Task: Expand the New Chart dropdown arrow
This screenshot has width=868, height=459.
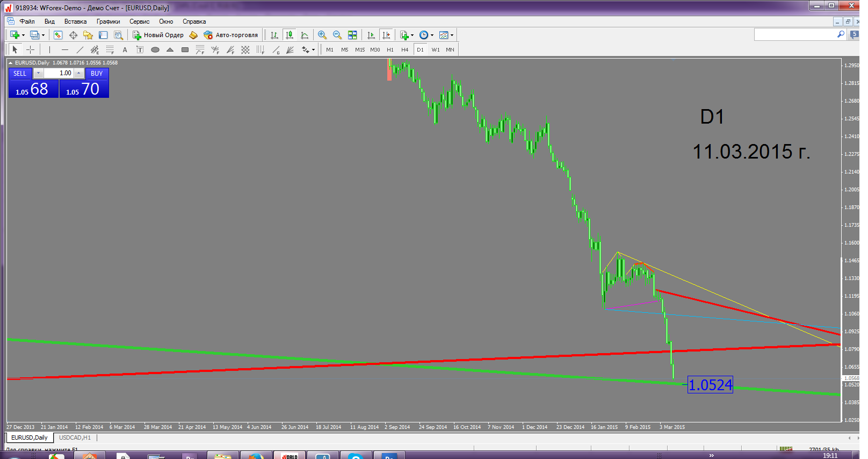Action: click(x=23, y=35)
